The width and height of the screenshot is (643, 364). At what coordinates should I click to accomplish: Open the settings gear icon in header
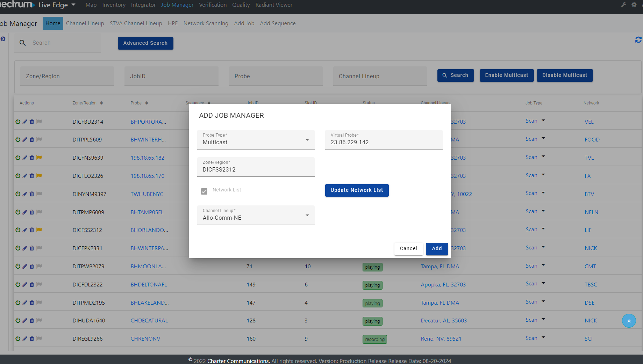point(634,5)
